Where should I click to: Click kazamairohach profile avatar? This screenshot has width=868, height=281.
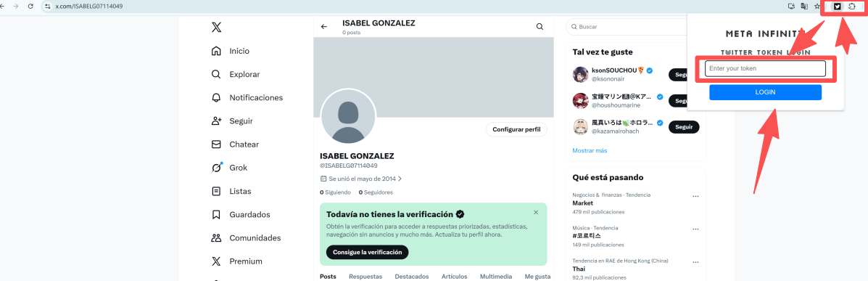click(x=580, y=127)
